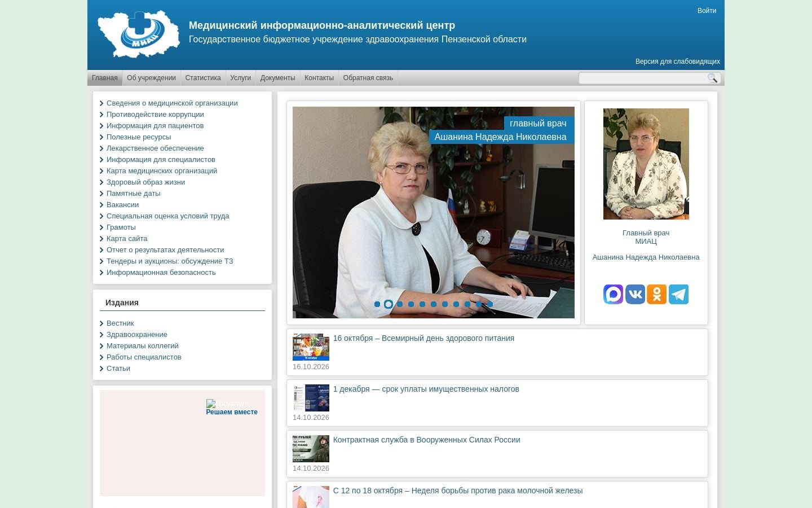Open news about 1 декабря tax deadline
This screenshot has width=812, height=508.
click(426, 389)
